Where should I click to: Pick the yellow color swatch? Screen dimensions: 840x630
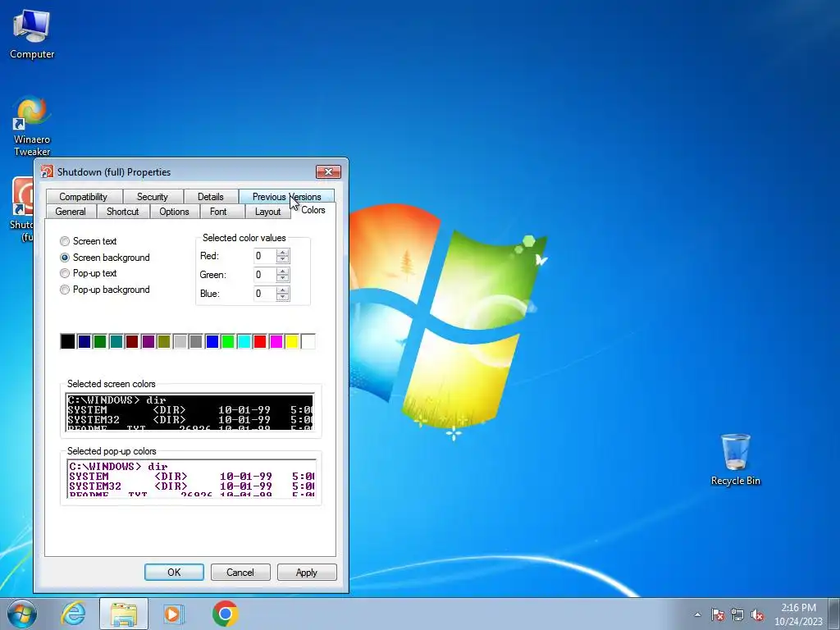(x=292, y=341)
